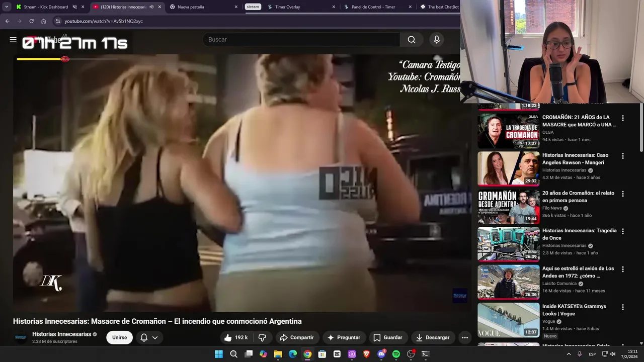Open 20 años de Cromañón thumbnail
Screen dimensions: 644x362
click(x=508, y=206)
